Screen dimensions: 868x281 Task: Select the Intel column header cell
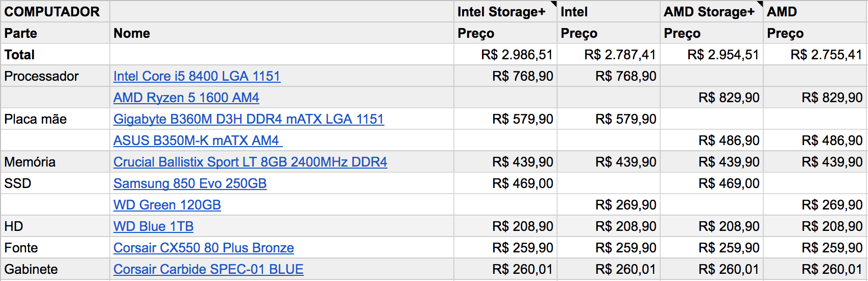(x=609, y=12)
